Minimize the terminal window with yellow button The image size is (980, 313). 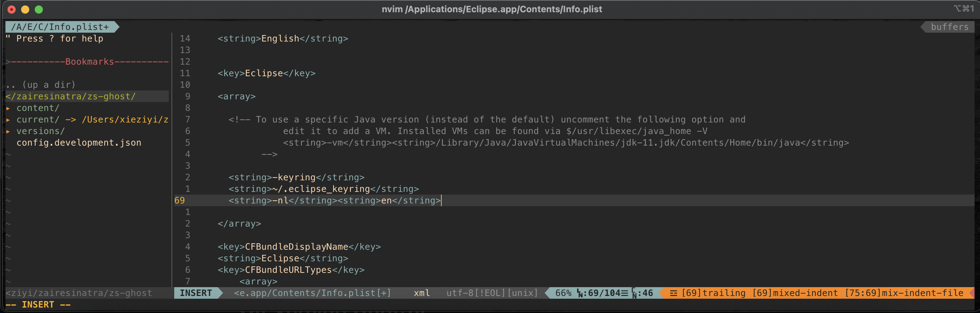[x=25, y=10]
